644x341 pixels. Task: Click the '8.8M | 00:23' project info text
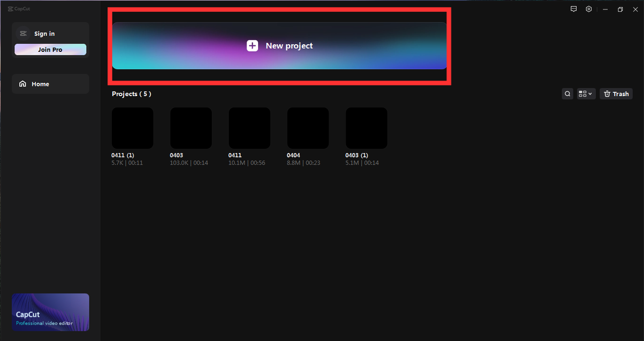pyautogui.click(x=303, y=163)
